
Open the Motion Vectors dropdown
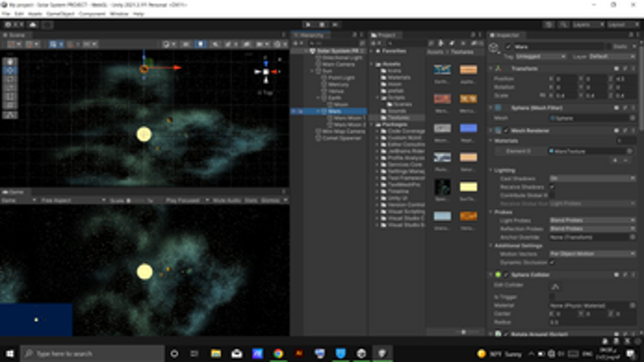point(593,254)
